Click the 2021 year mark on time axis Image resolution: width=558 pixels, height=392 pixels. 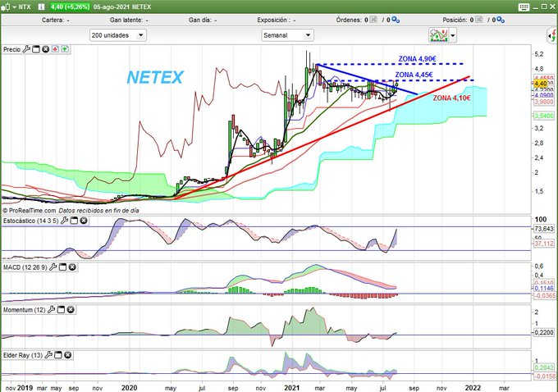[292, 388]
